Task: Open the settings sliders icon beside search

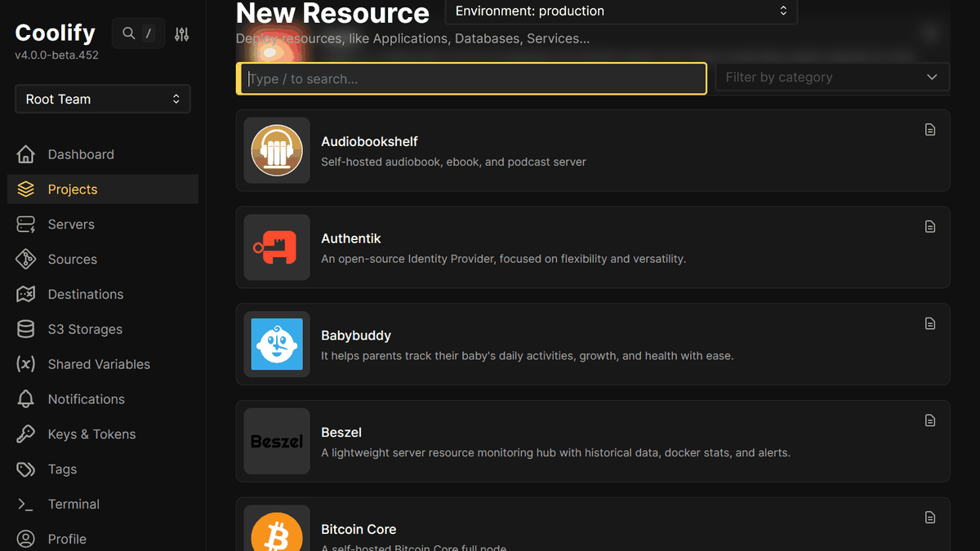Action: [x=181, y=33]
